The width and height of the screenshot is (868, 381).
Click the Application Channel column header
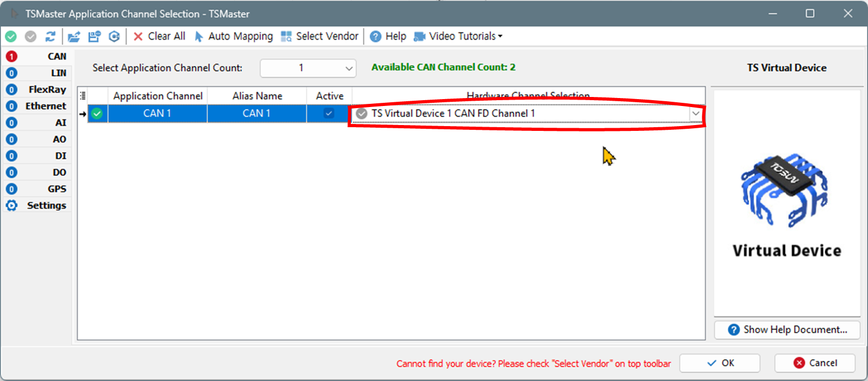(158, 96)
